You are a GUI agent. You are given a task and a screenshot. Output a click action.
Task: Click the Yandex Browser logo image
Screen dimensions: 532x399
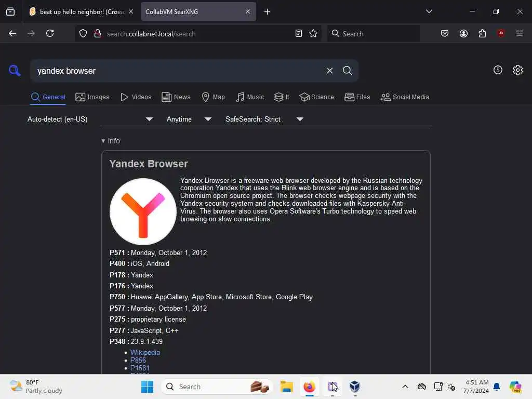[143, 212]
